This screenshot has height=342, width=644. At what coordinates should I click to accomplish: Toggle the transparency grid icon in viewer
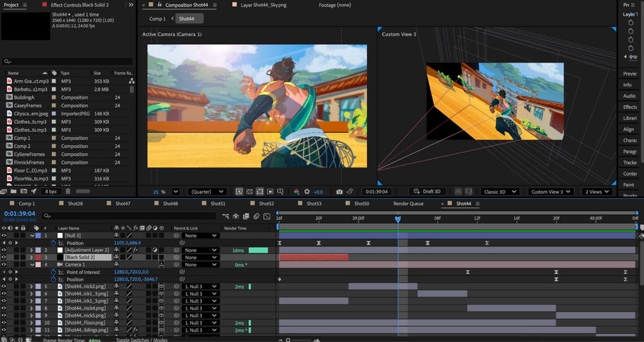[249, 191]
